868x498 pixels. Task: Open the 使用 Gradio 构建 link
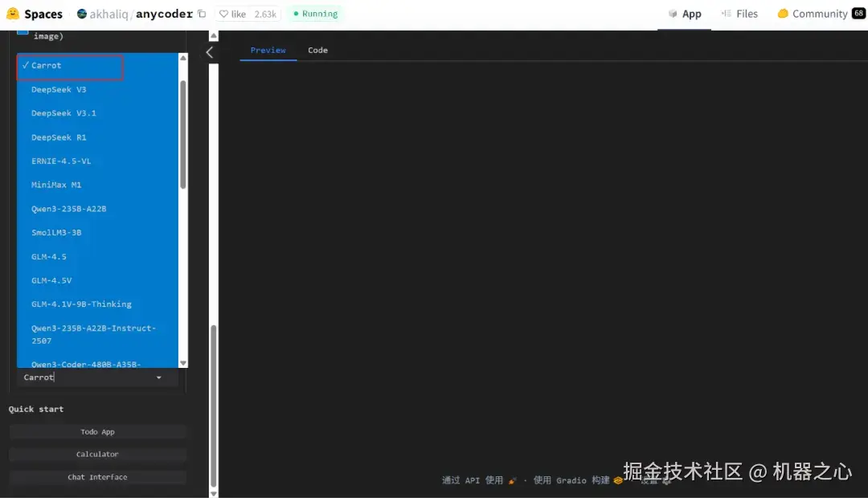572,480
